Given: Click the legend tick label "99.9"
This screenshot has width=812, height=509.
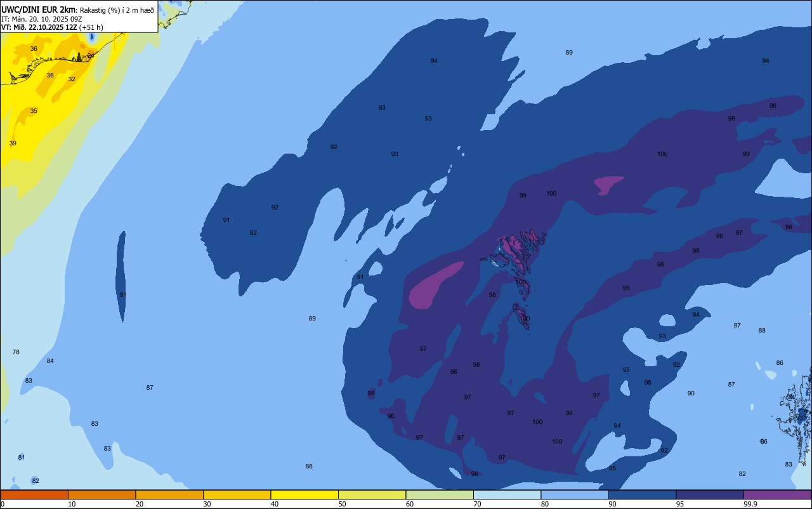Looking at the screenshot, I should [750, 504].
